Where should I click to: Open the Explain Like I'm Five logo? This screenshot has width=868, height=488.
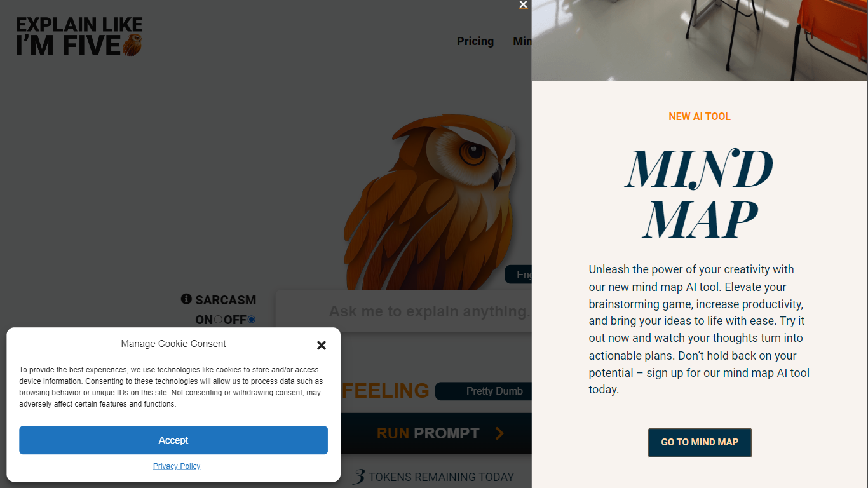(79, 36)
